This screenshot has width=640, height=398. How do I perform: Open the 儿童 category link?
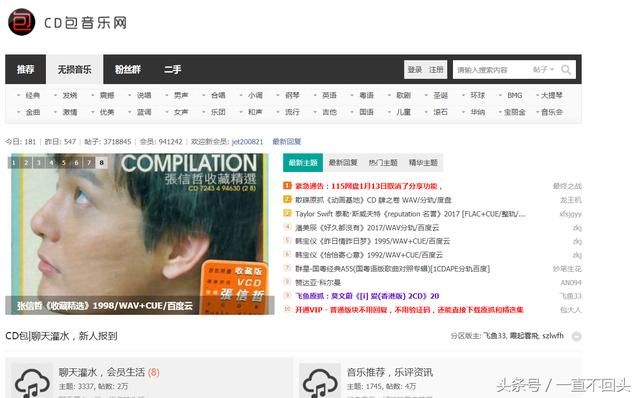point(403,112)
